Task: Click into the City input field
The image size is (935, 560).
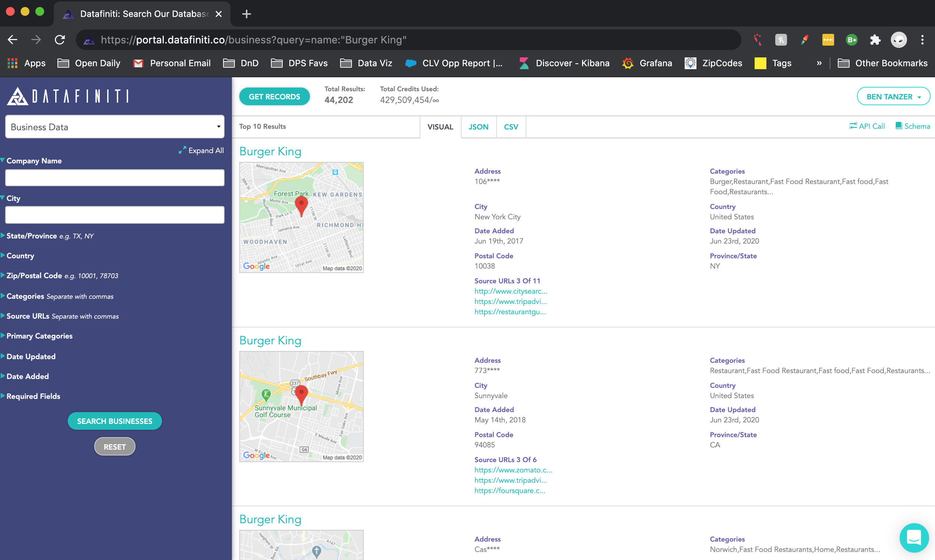Action: click(115, 215)
